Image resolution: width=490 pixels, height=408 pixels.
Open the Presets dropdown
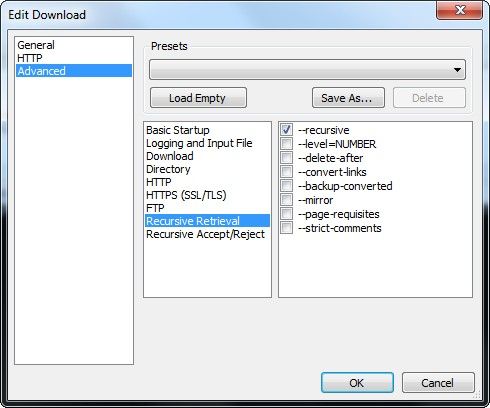(x=307, y=70)
